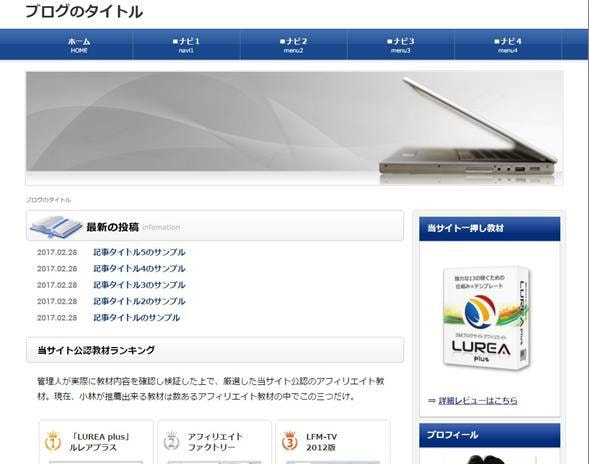Image resolution: width=589 pixels, height=464 pixels.
Task: Open the ホーム HOME navigation item
Action: pyautogui.click(x=79, y=45)
